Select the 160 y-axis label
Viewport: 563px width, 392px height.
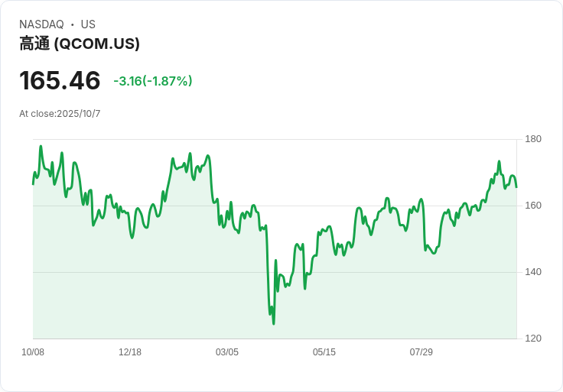point(533,206)
